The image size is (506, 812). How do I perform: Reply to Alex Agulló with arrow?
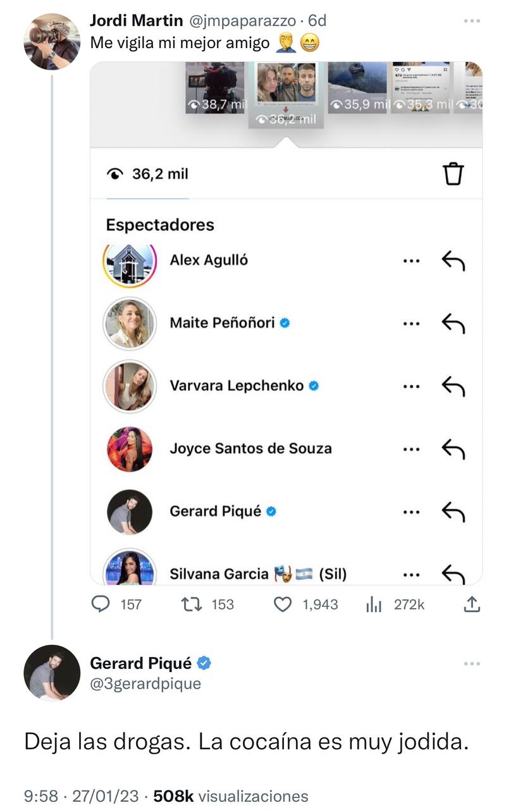click(453, 259)
